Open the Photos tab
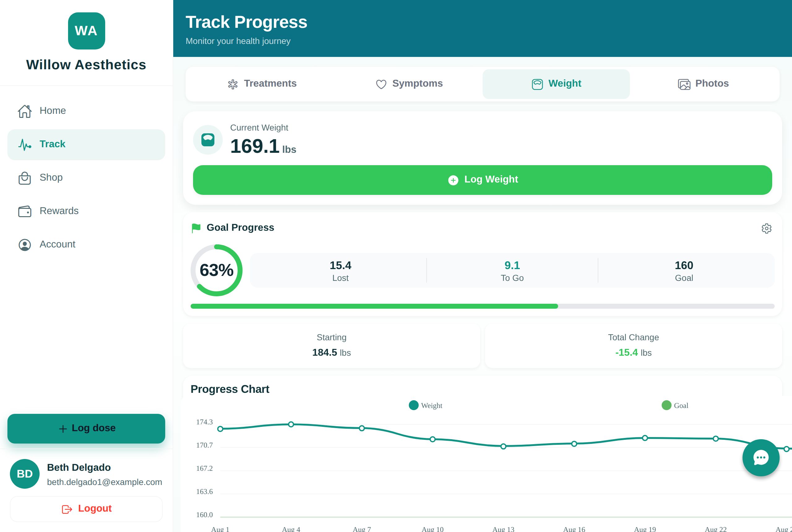 703,84
